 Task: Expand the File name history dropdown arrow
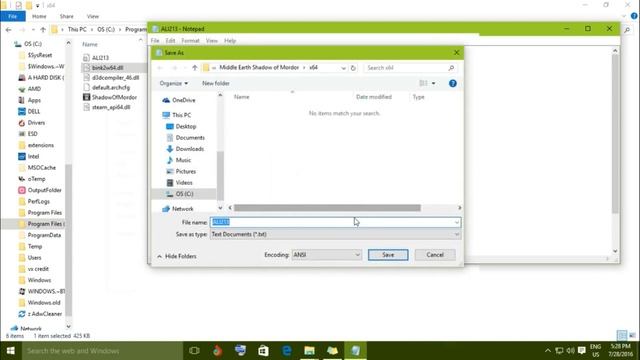click(x=456, y=222)
